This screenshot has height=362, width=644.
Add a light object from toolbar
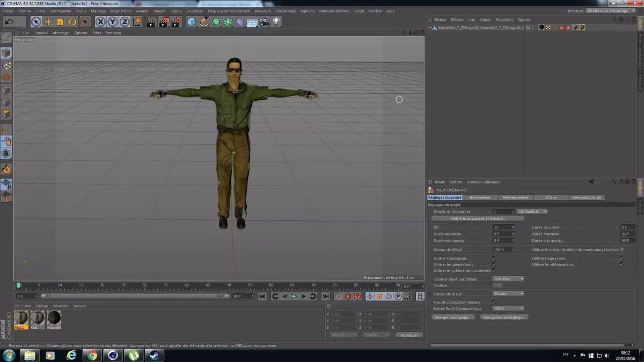tap(276, 22)
